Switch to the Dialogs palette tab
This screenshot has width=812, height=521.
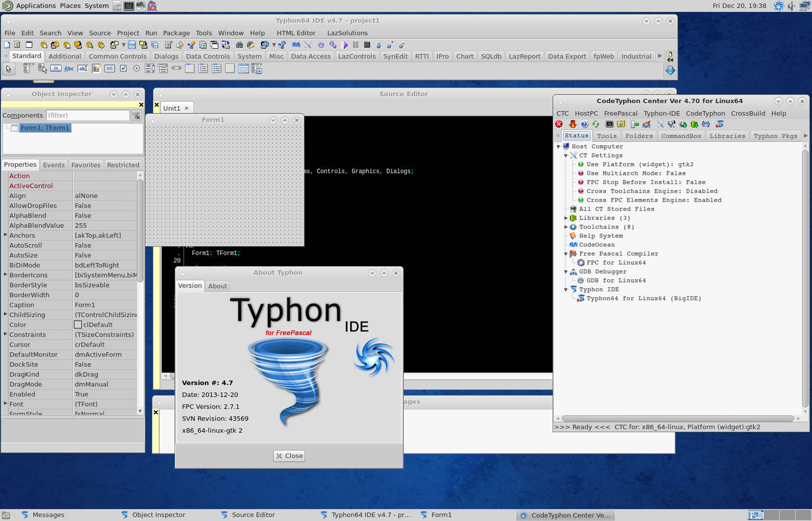point(166,56)
